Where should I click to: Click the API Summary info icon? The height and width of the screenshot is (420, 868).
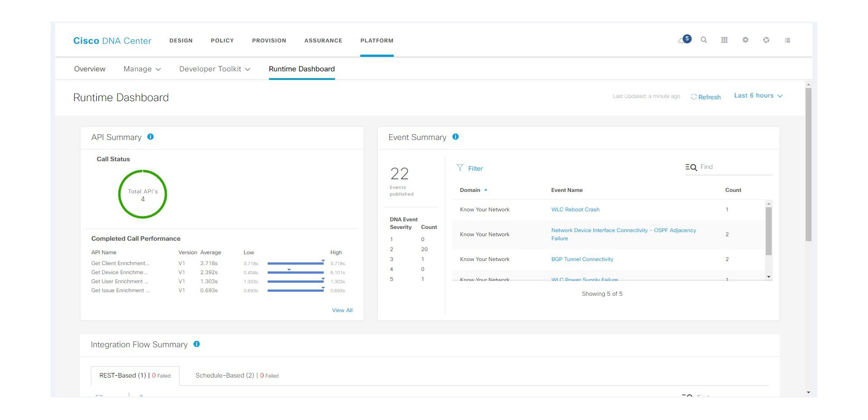pyautogui.click(x=151, y=136)
